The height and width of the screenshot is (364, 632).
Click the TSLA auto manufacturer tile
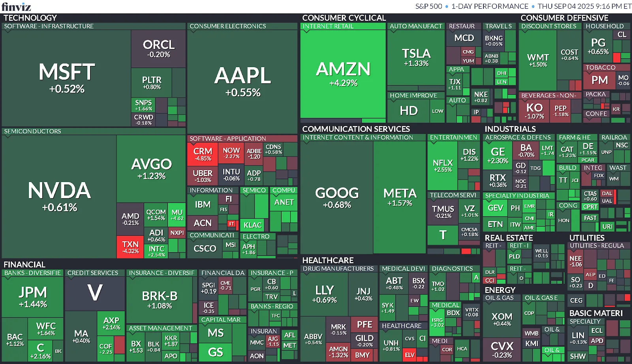[416, 58]
